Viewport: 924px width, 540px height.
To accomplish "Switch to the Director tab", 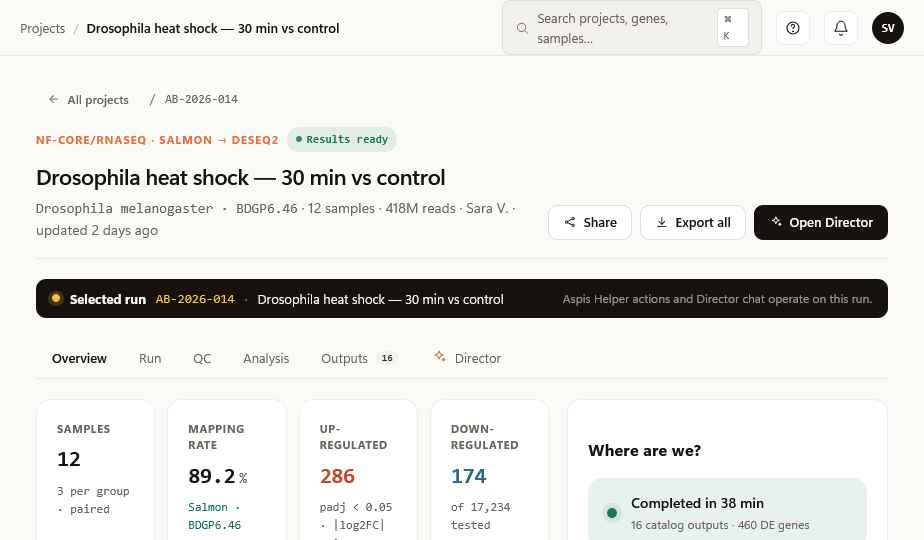I will (468, 358).
